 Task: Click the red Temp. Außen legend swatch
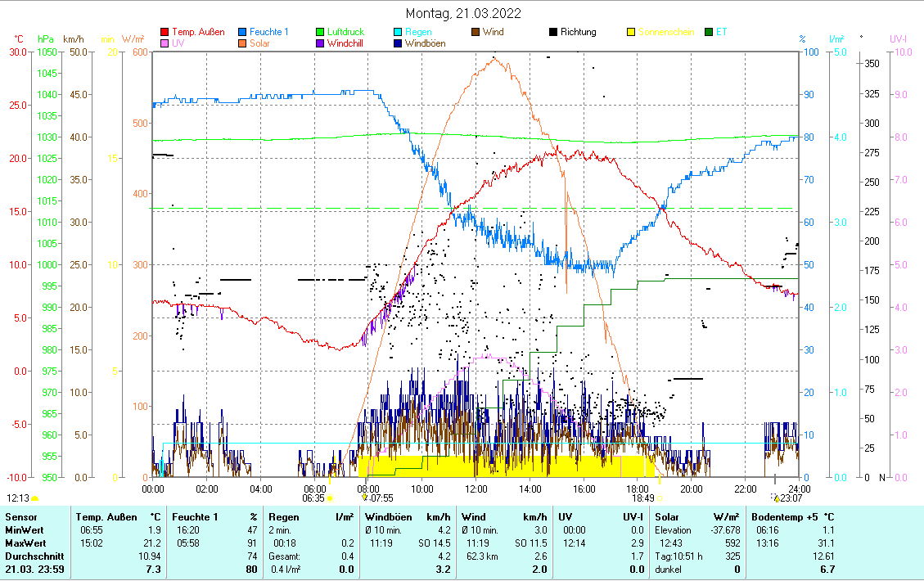(x=165, y=33)
